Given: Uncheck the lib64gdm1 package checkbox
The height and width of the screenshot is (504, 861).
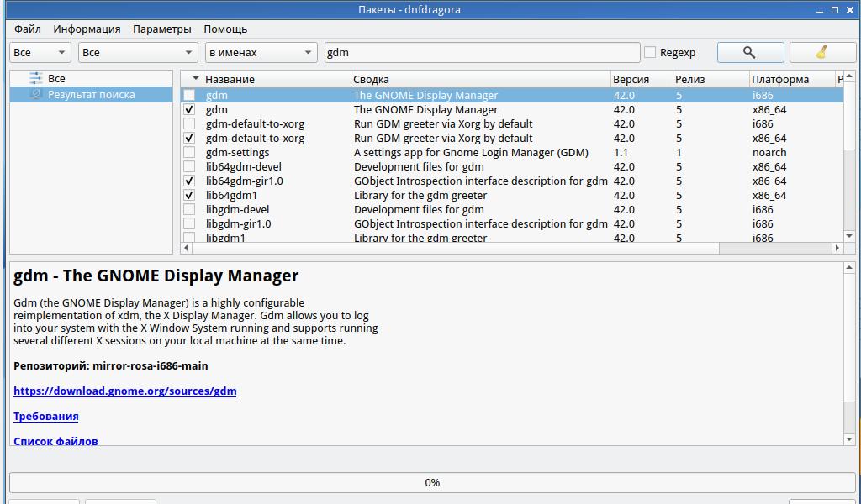Looking at the screenshot, I should point(189,196).
